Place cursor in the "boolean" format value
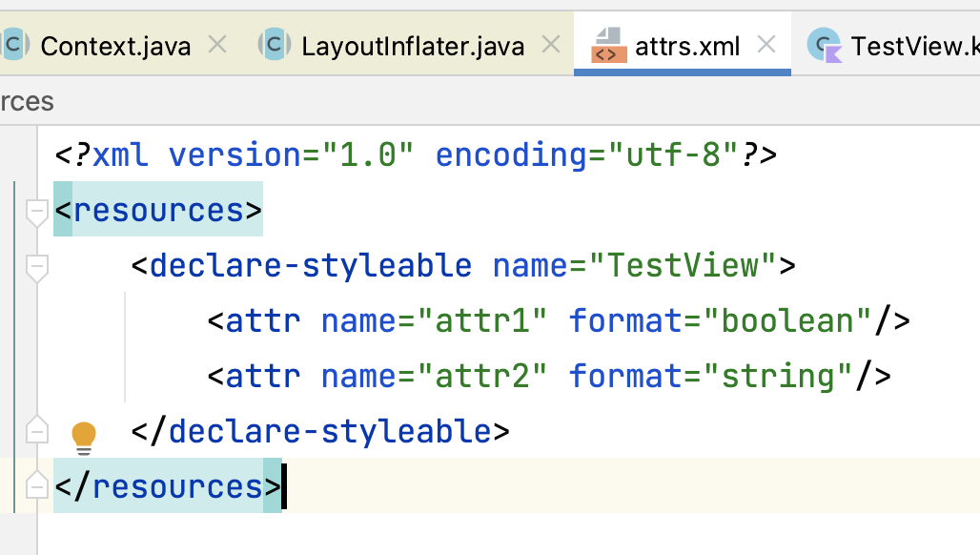The image size is (980, 555). (x=788, y=321)
